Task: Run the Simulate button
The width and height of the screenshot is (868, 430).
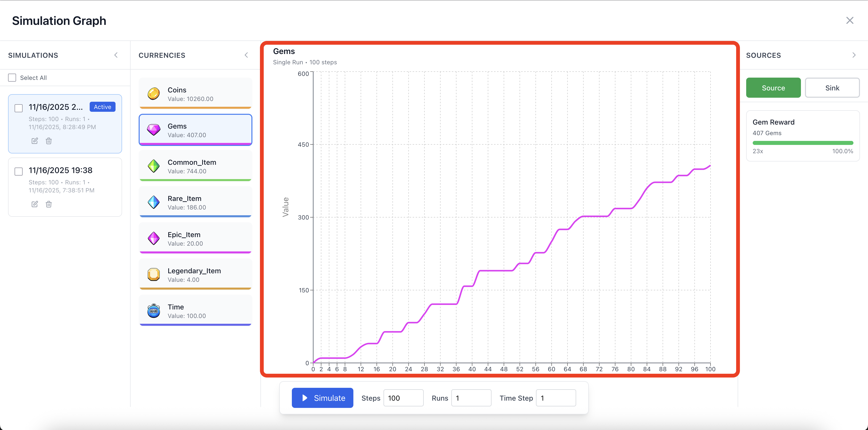Action: [322, 398]
